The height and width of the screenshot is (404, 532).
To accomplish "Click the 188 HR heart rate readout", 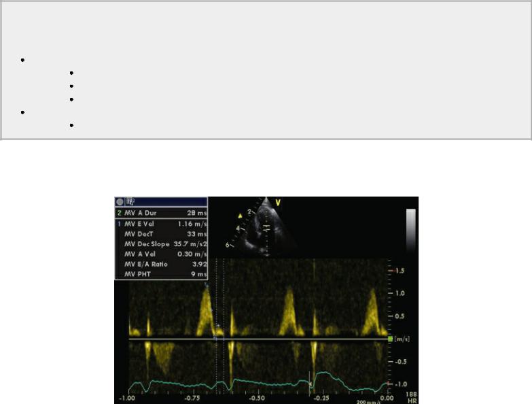I will [411, 398].
